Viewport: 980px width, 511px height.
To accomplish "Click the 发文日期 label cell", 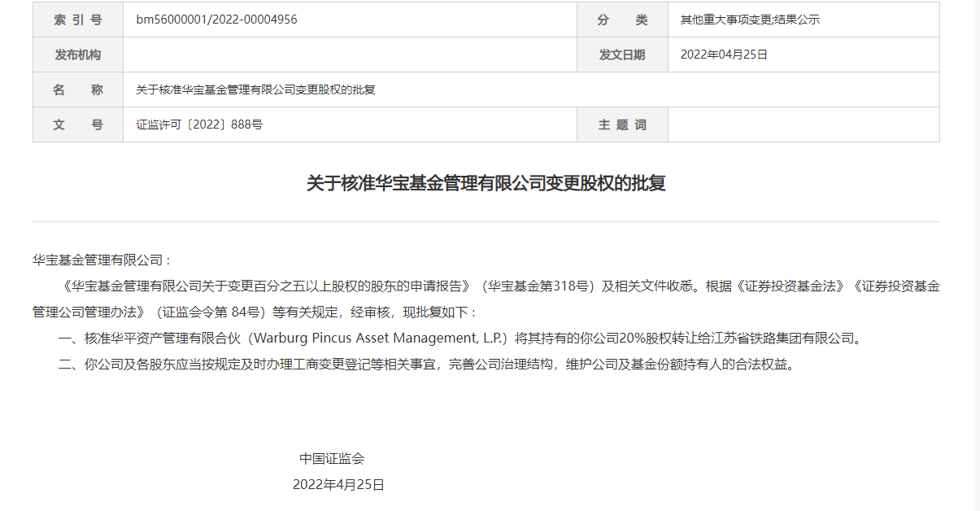I will point(622,55).
